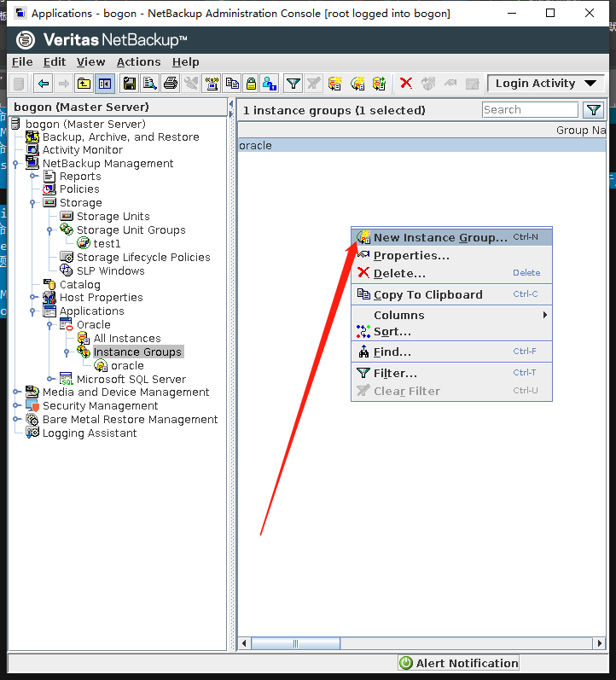Click the Back arrow toolbar icon
Image resolution: width=616 pixels, height=680 pixels.
point(43,84)
